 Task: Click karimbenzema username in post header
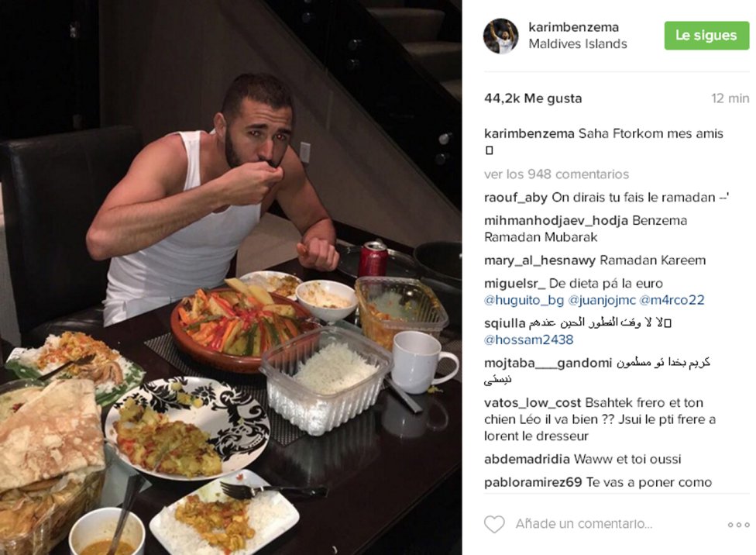point(574,27)
